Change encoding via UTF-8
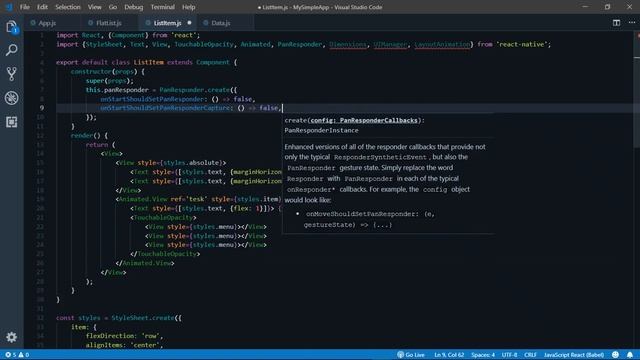Screen dimensions: 640x360 point(509,355)
